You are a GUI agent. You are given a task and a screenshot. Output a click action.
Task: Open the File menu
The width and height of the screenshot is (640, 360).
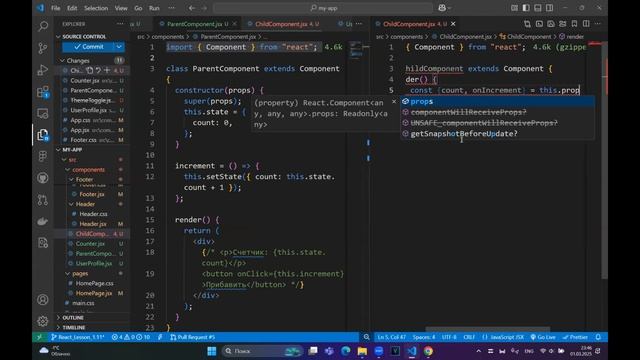click(x=56, y=8)
